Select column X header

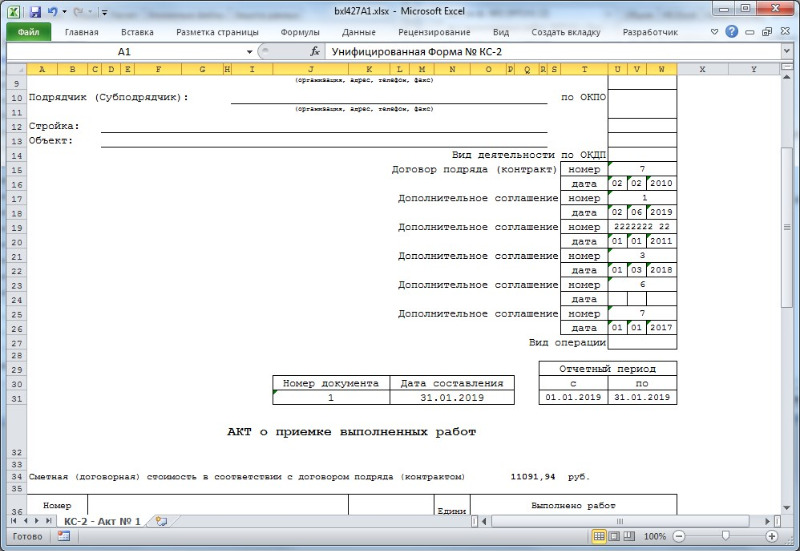coord(703,69)
